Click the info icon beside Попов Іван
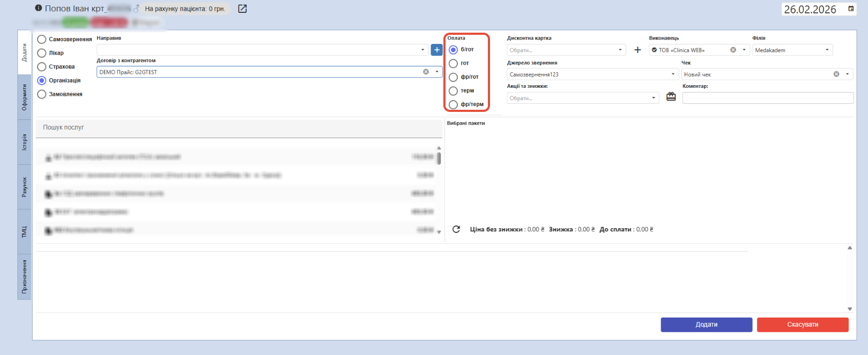The image size is (868, 355). coord(39,8)
